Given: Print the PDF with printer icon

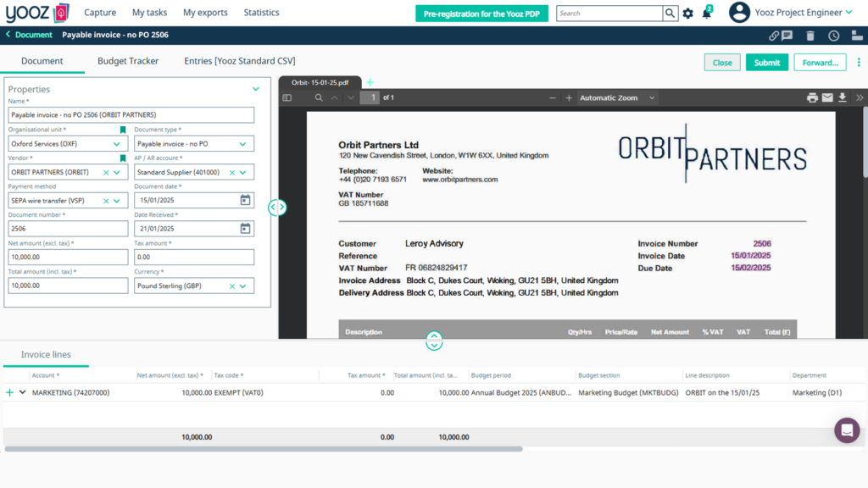Looking at the screenshot, I should (812, 98).
